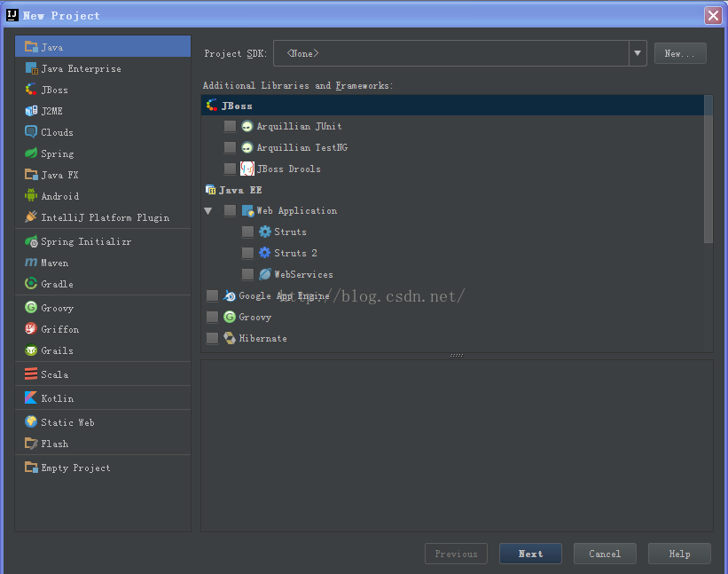Choose the Griffon icon

[31, 329]
